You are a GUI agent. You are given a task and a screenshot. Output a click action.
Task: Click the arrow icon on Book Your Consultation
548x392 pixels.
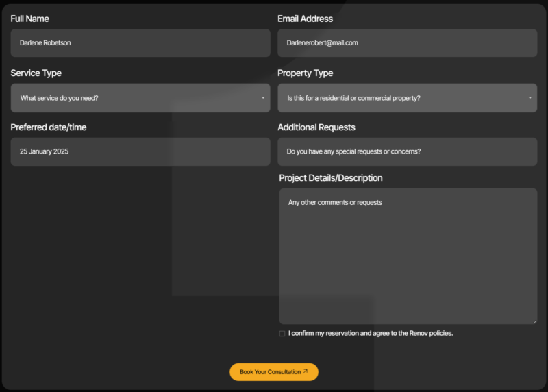[x=306, y=372]
